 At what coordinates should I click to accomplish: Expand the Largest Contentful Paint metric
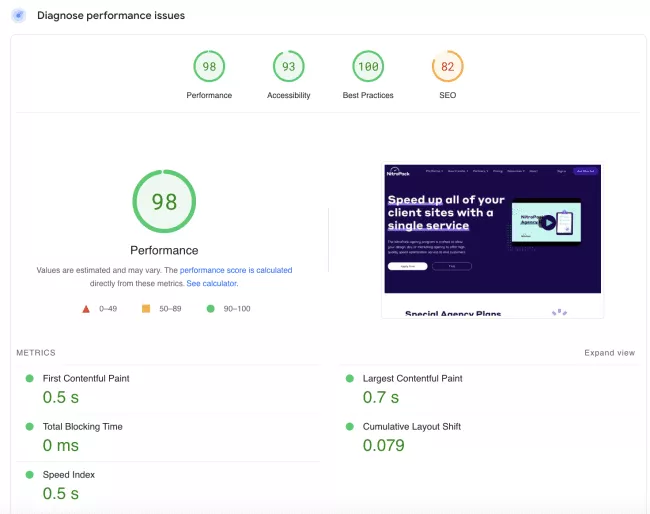pos(412,379)
